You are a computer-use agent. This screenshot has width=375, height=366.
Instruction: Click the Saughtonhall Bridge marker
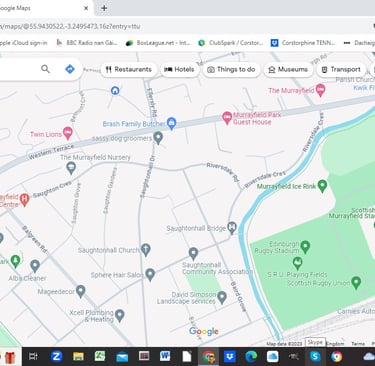point(232,228)
